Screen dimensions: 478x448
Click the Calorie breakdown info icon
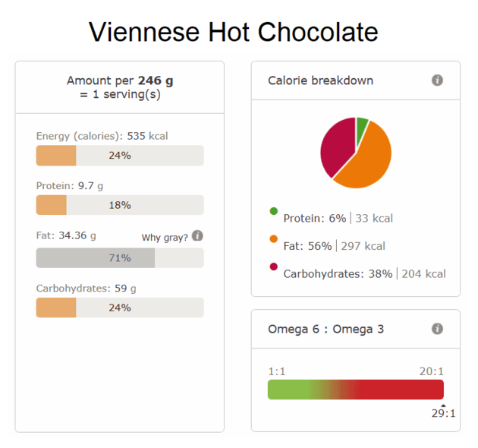pyautogui.click(x=437, y=80)
